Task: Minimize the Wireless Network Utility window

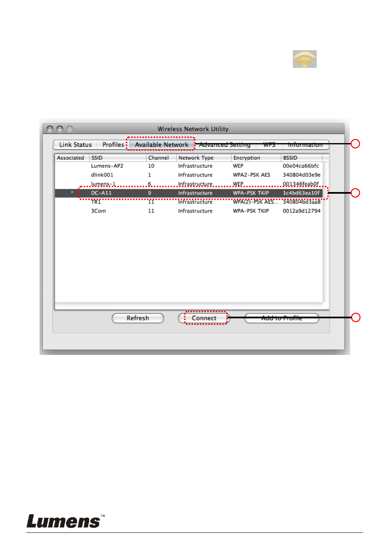Action: [x=60, y=129]
